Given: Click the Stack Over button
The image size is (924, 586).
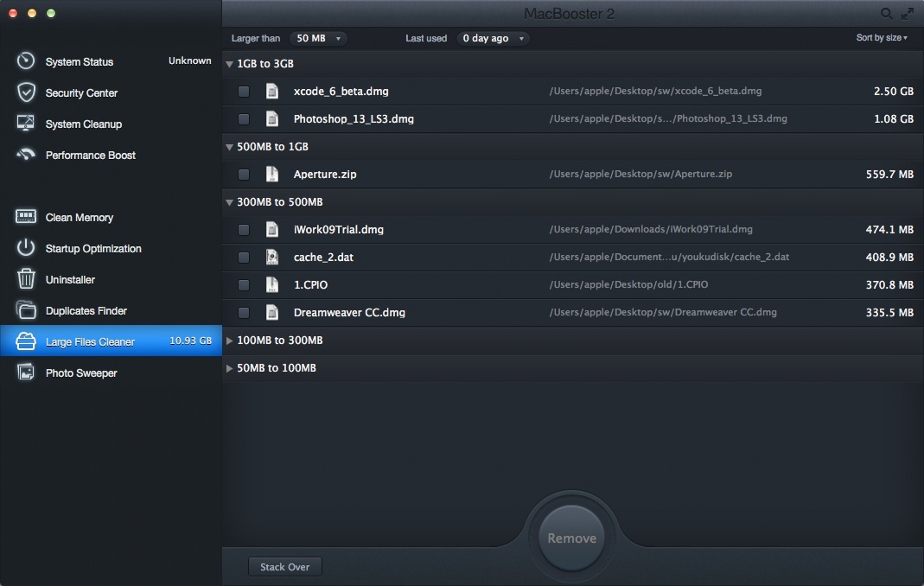Looking at the screenshot, I should [x=285, y=567].
